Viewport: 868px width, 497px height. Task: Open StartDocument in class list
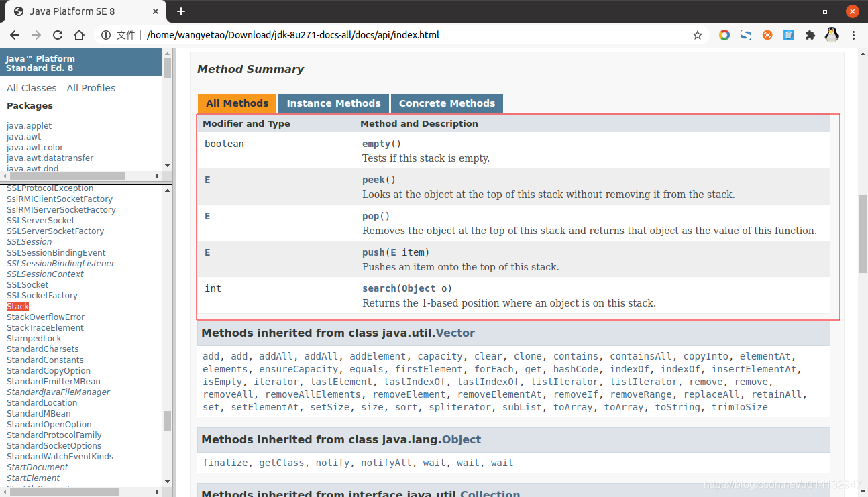(38, 467)
